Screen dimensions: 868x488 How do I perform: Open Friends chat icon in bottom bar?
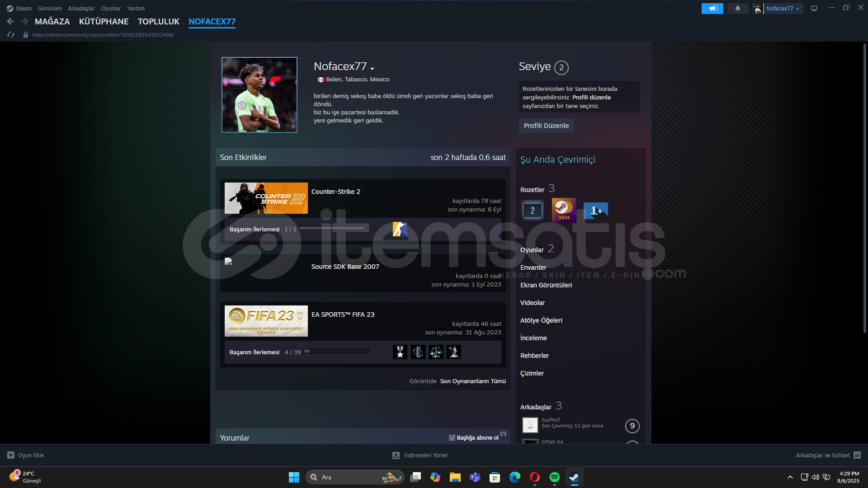point(857,455)
